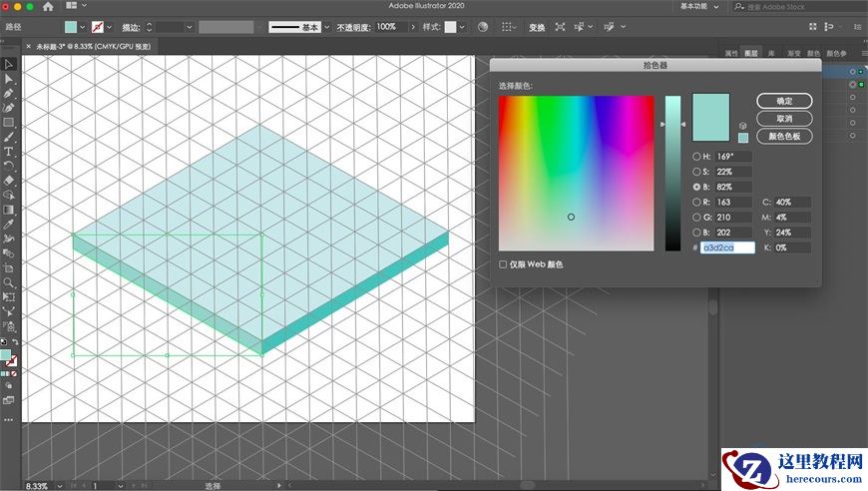Select the Curvature tool

pyautogui.click(x=8, y=108)
